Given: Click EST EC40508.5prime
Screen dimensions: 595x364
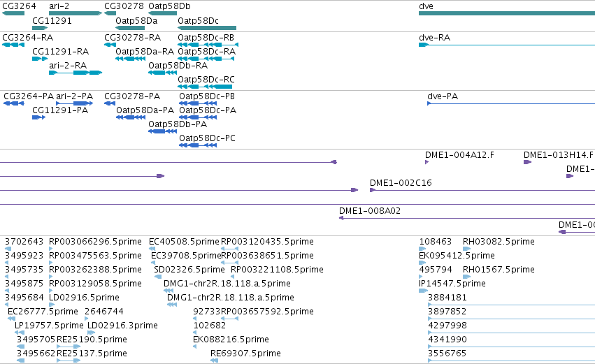Looking at the screenshot, I should coord(184,242).
